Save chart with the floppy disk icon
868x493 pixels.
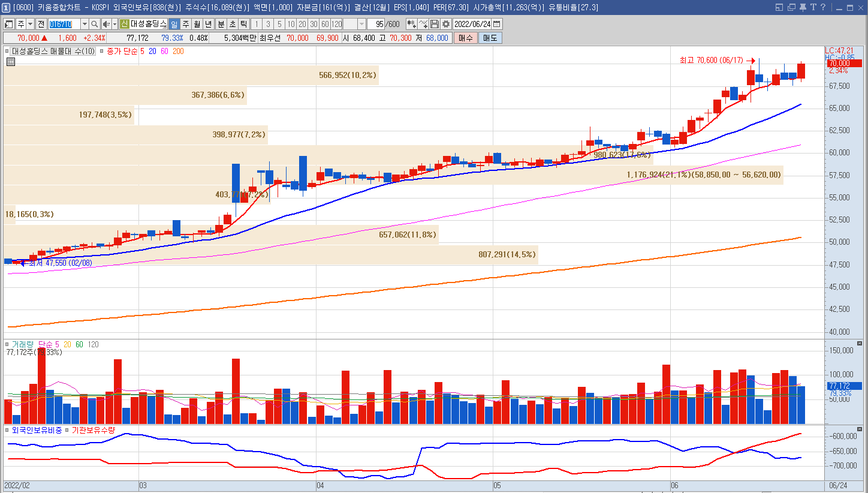point(435,24)
